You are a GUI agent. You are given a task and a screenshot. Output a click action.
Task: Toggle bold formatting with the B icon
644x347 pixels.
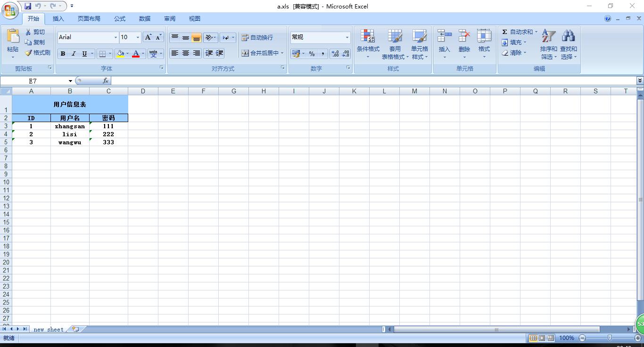point(62,53)
